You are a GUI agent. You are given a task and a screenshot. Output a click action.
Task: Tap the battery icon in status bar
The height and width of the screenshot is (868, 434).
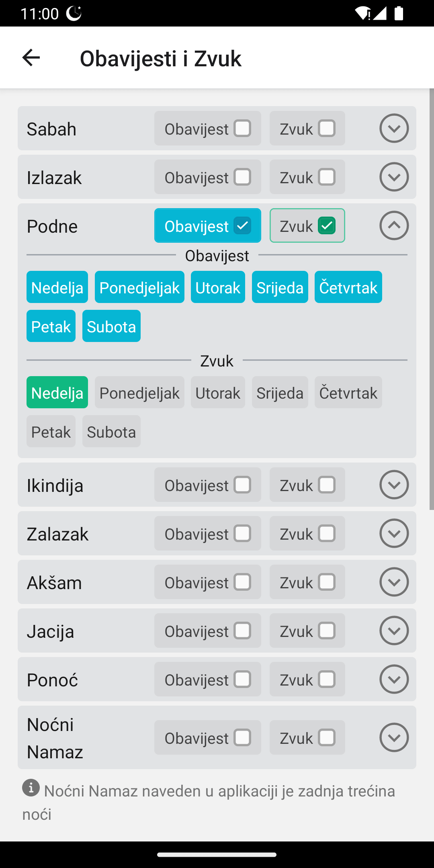pos(399,13)
